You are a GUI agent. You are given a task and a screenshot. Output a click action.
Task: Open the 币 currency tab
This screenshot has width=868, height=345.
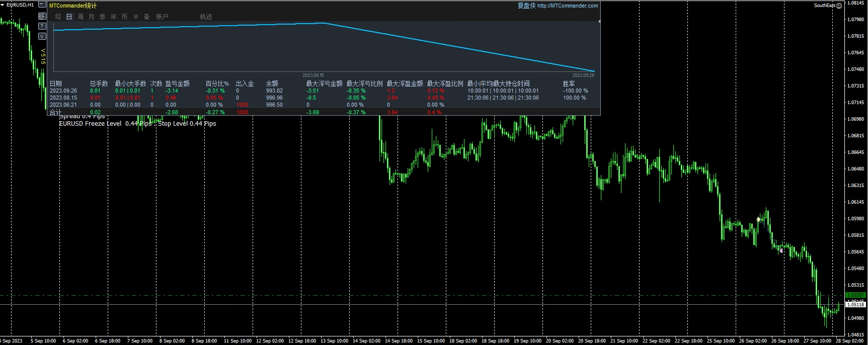125,17
